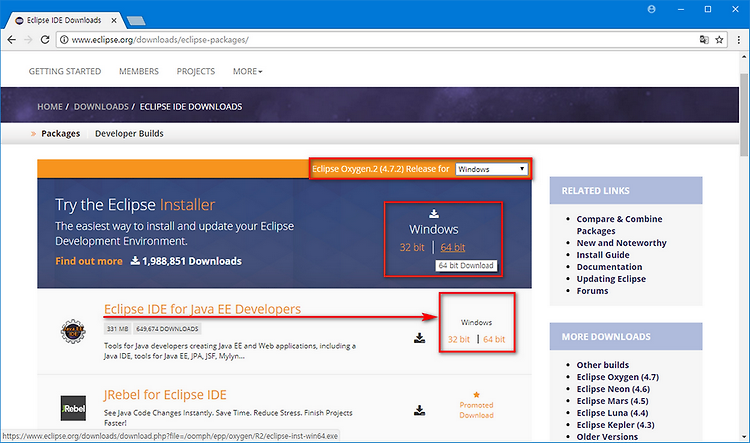The height and width of the screenshot is (443, 750).
Task: Download Java EE Developers 64 bit package
Action: click(x=494, y=339)
